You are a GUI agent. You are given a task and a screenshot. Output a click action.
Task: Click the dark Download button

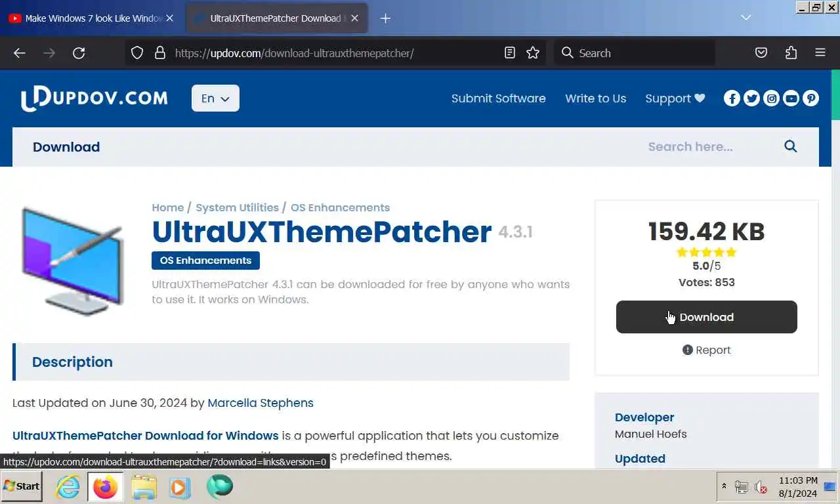click(x=706, y=317)
